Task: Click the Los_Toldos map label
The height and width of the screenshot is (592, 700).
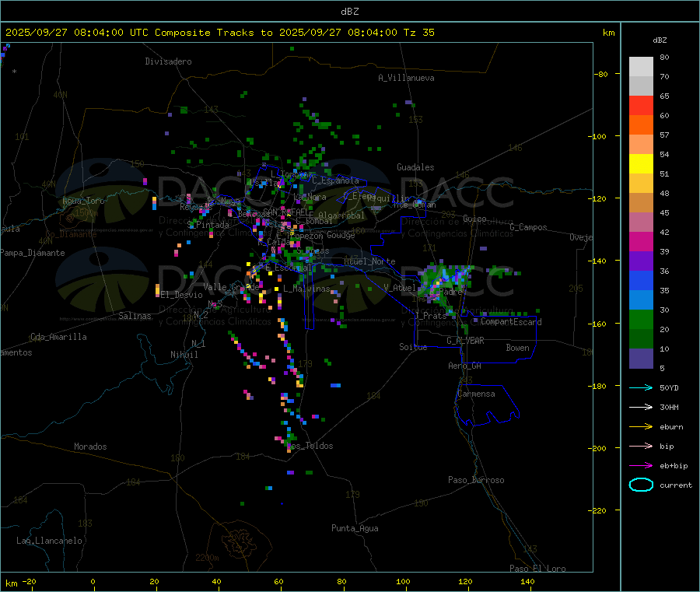Action: pos(310,446)
